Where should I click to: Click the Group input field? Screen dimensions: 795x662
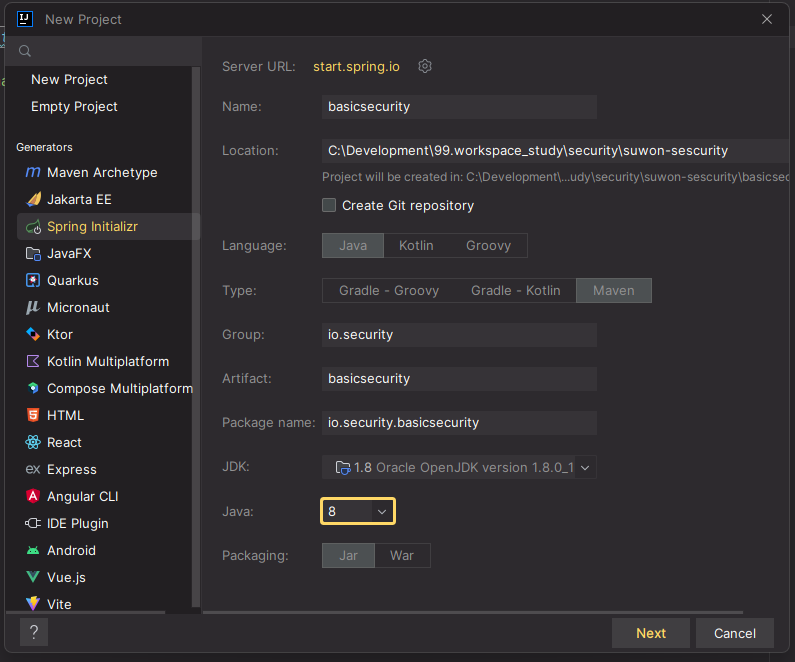click(459, 335)
